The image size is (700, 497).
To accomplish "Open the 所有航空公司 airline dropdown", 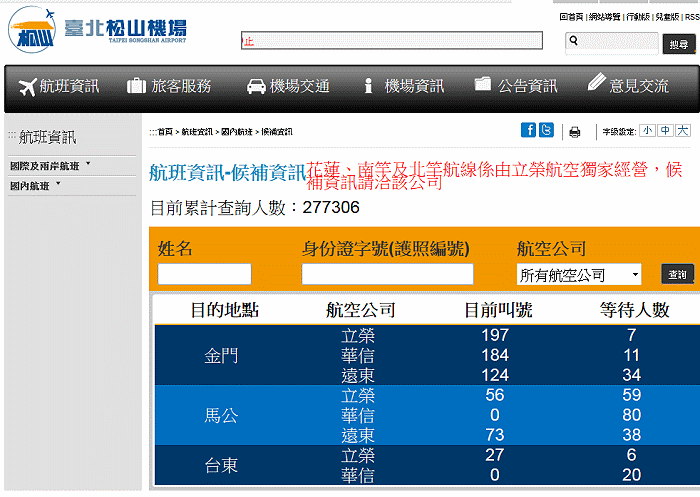I will (579, 275).
